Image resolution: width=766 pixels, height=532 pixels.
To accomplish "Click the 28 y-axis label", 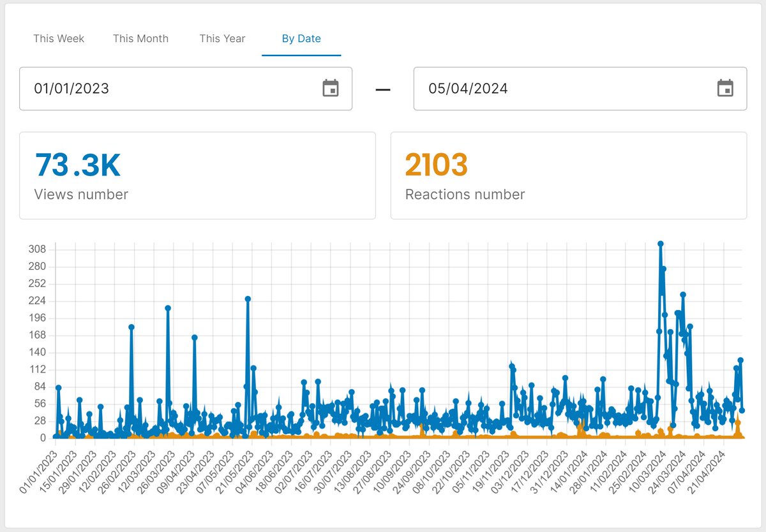I will coord(40,421).
